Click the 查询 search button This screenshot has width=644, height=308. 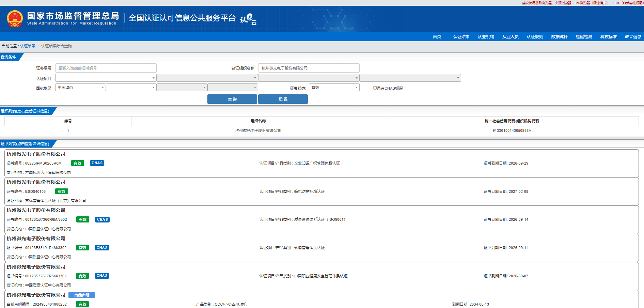(x=232, y=99)
